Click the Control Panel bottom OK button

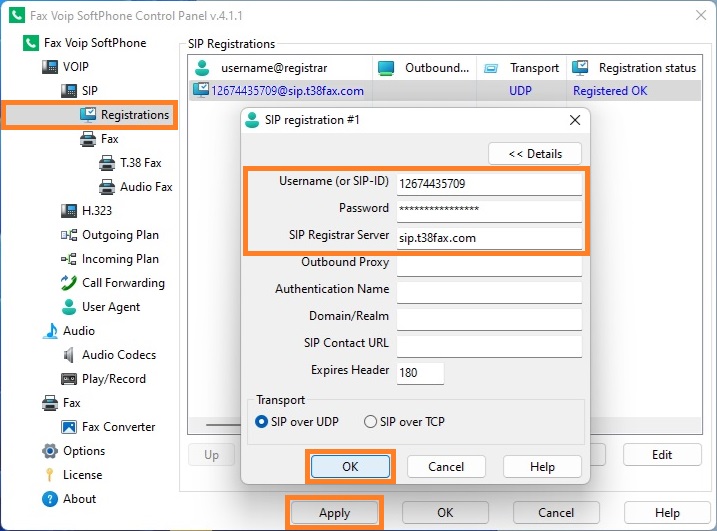pos(445,513)
